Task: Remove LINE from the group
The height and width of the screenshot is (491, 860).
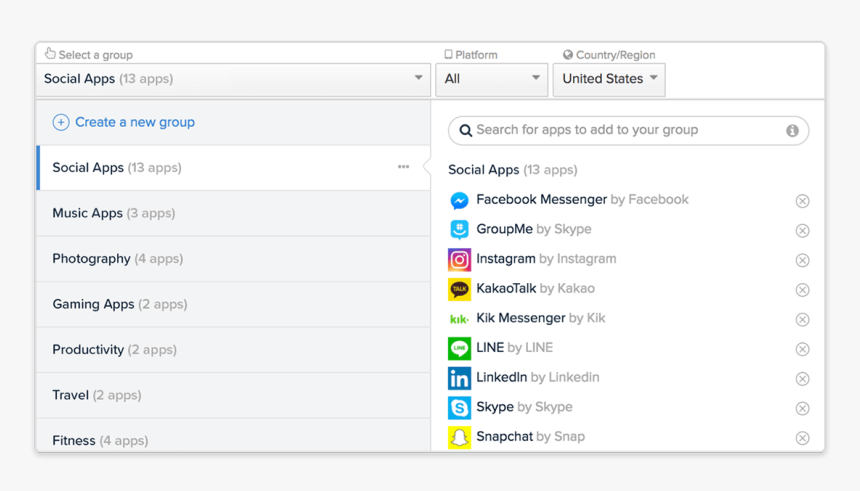Action: pyautogui.click(x=802, y=349)
